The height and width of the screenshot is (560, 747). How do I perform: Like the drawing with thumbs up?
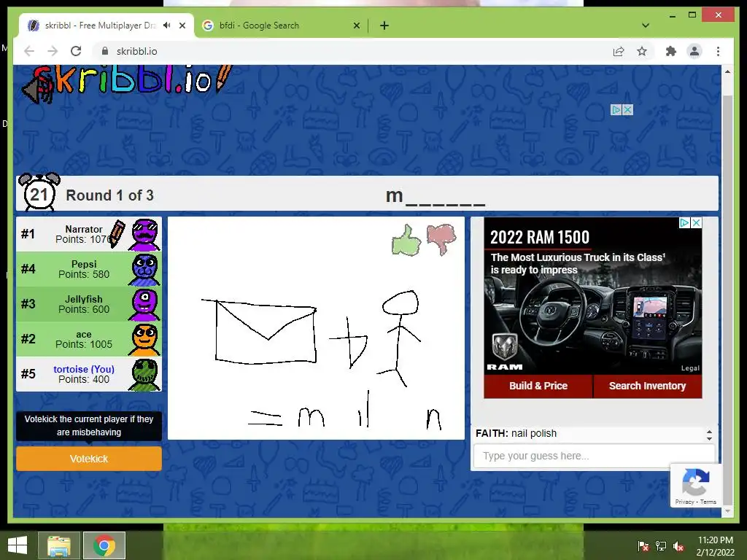(406, 240)
